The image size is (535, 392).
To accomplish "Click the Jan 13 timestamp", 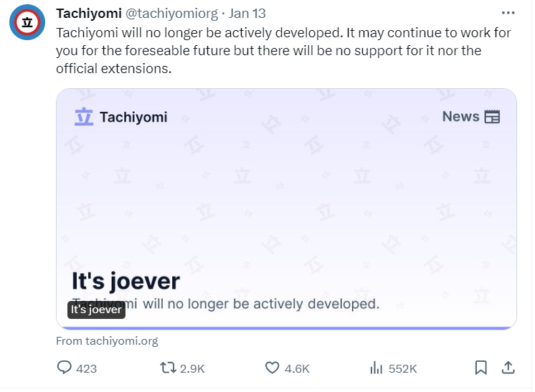I will [247, 14].
